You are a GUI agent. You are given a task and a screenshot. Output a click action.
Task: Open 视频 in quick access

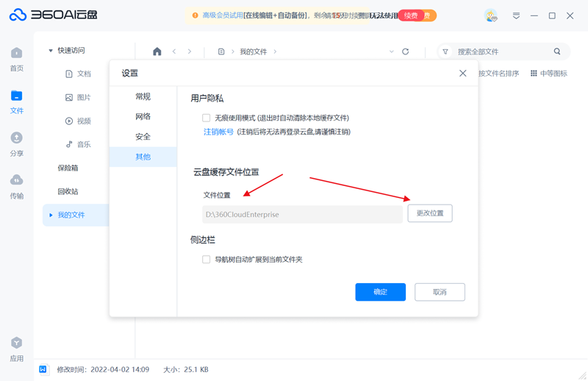[78, 121]
